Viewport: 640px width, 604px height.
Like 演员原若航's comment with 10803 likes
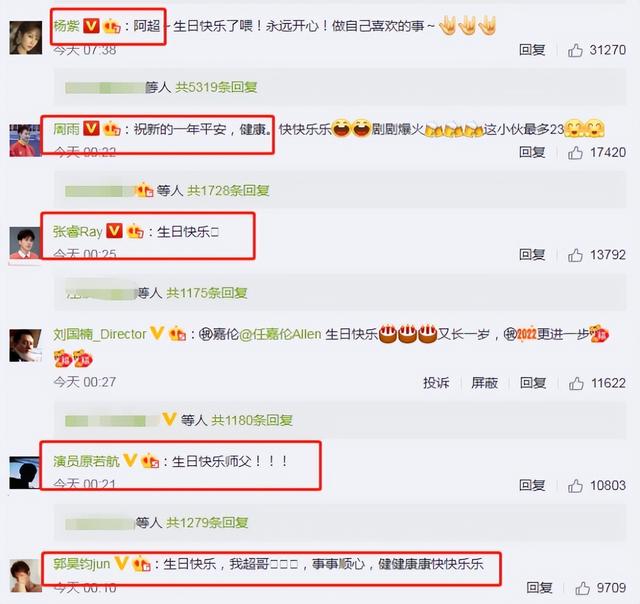click(575, 486)
